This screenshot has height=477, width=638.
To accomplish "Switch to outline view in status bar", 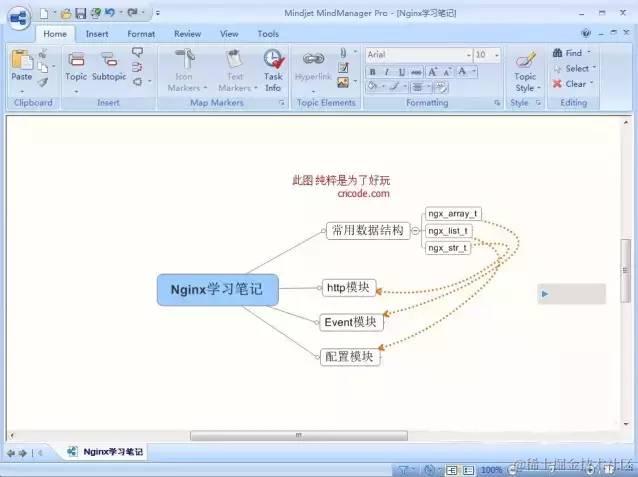I will click(468, 470).
